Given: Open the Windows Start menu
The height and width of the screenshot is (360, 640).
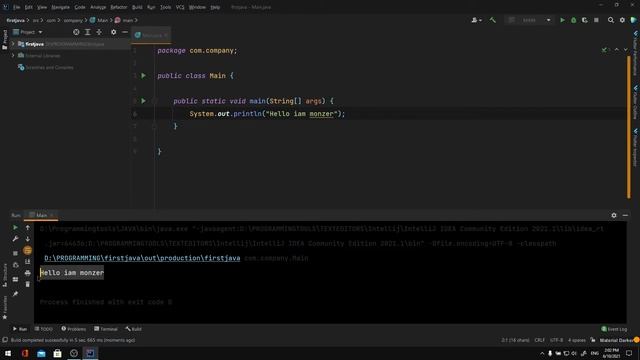Looking at the screenshot, I should [x=8, y=353].
